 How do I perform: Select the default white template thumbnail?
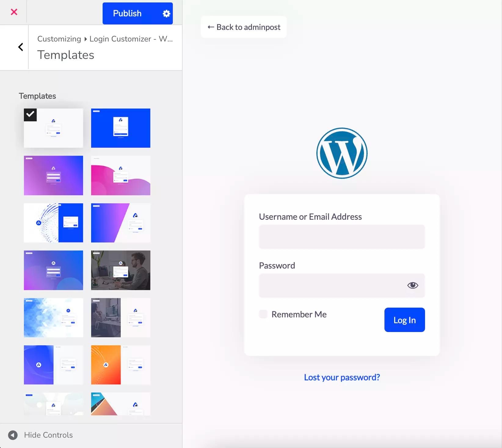click(x=53, y=128)
